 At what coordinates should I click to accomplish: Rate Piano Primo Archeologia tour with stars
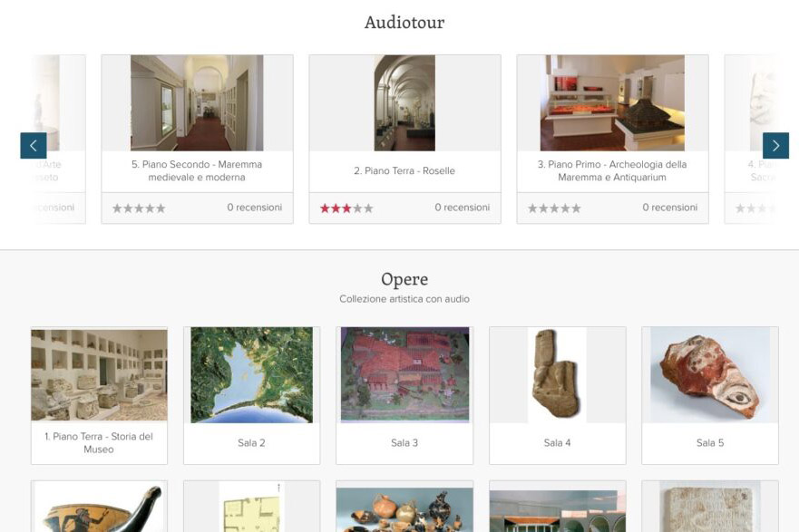click(x=554, y=208)
